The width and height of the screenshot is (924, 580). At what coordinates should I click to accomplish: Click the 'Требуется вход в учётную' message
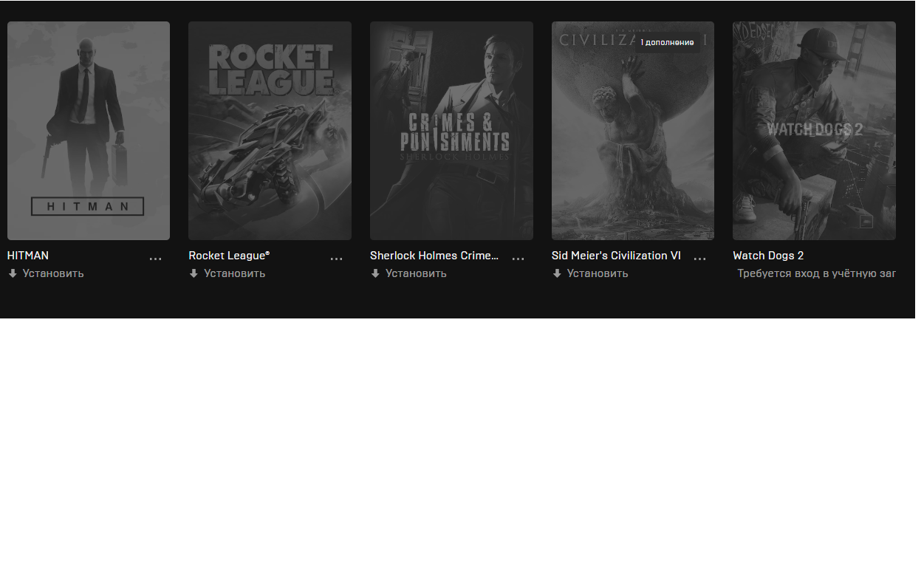point(817,273)
